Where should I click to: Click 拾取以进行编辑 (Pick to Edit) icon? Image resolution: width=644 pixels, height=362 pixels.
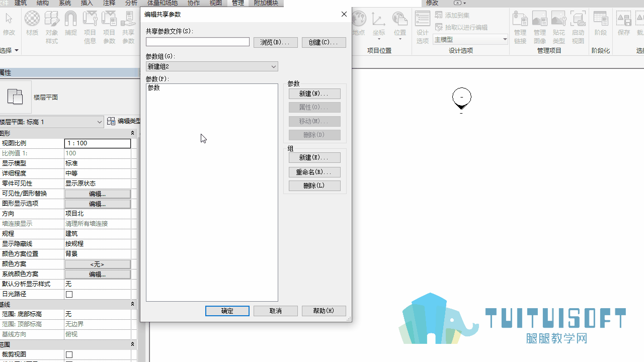coord(439,27)
